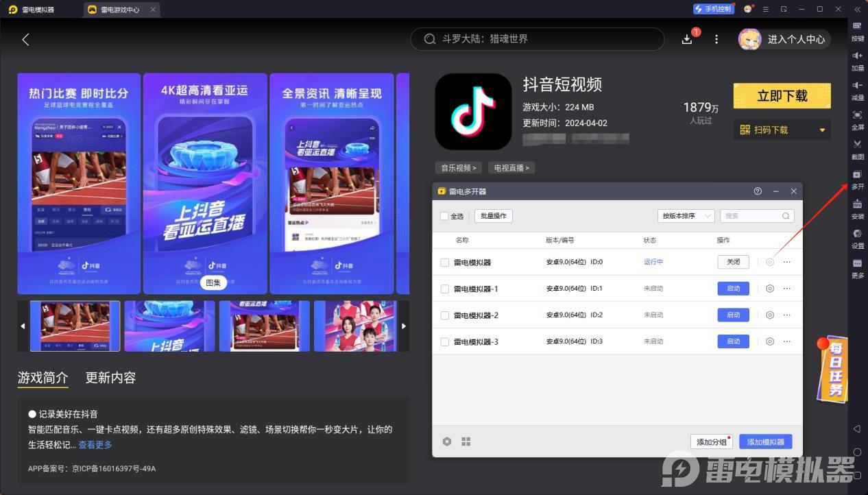Click the search magnifier in multi-opener search box
Screen dimensions: 868x495
pyautogui.click(x=786, y=216)
